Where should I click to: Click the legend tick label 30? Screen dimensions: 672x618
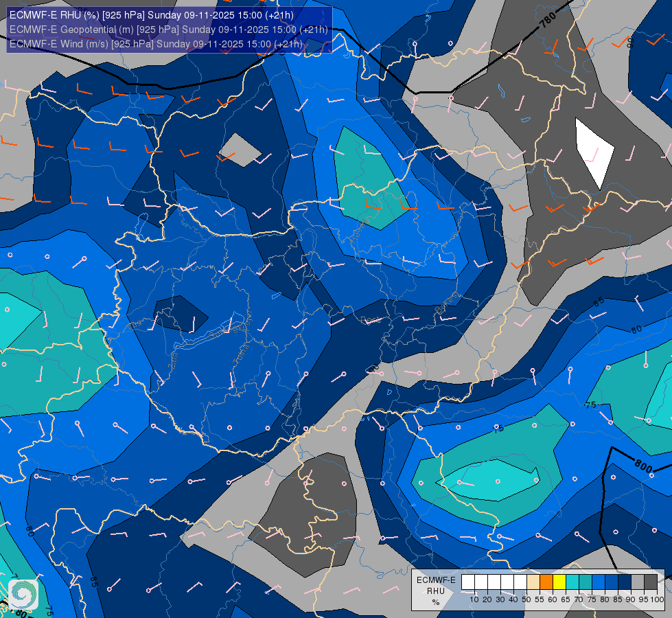tap(500, 599)
